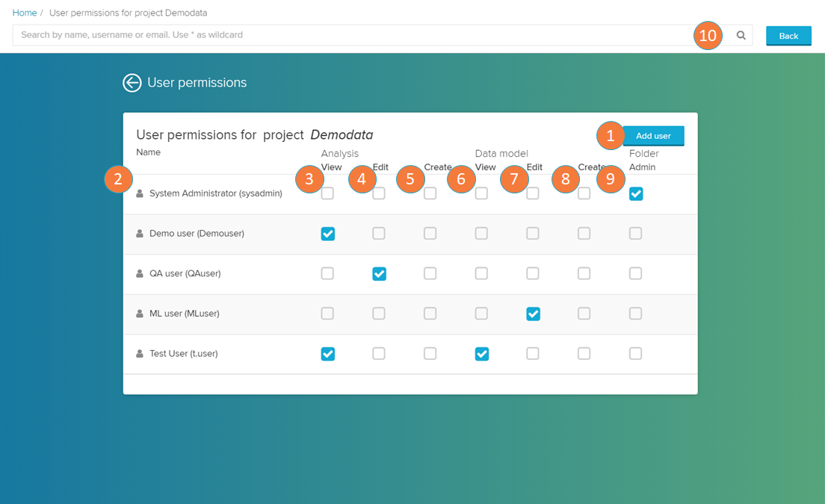Click the Add user button
This screenshot has width=825, height=504.
[x=653, y=136]
